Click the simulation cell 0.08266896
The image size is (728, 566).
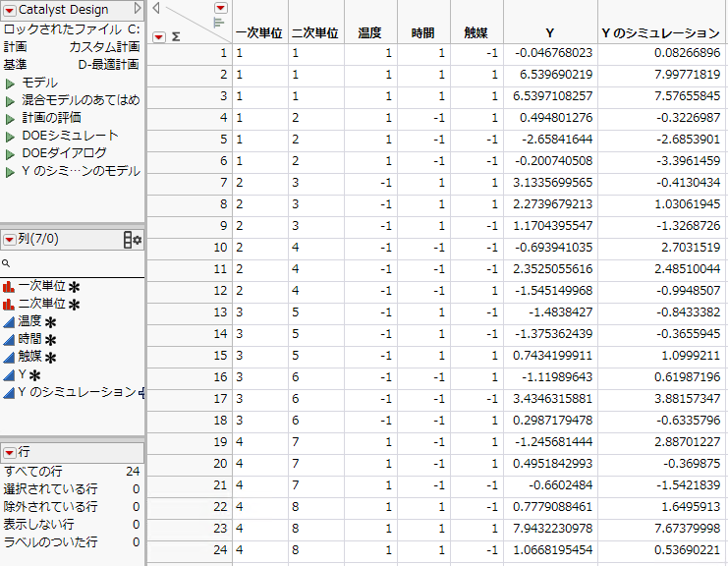[x=661, y=53]
